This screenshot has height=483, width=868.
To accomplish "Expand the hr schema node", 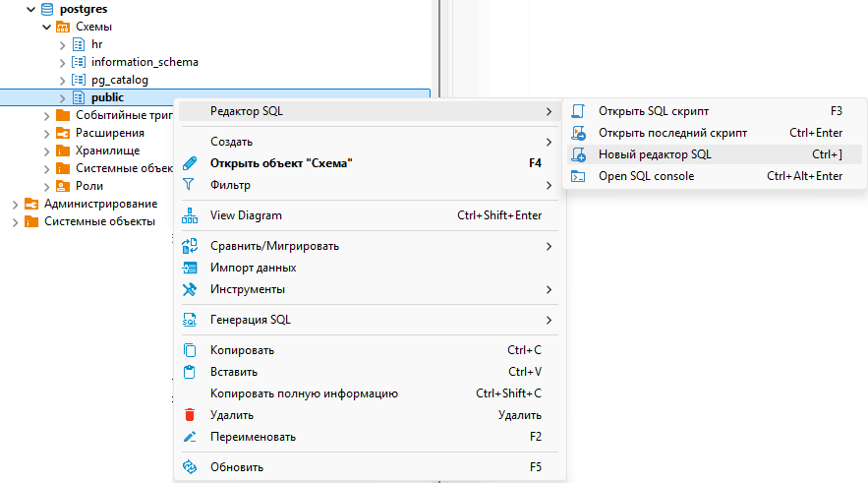I will [x=63, y=45].
